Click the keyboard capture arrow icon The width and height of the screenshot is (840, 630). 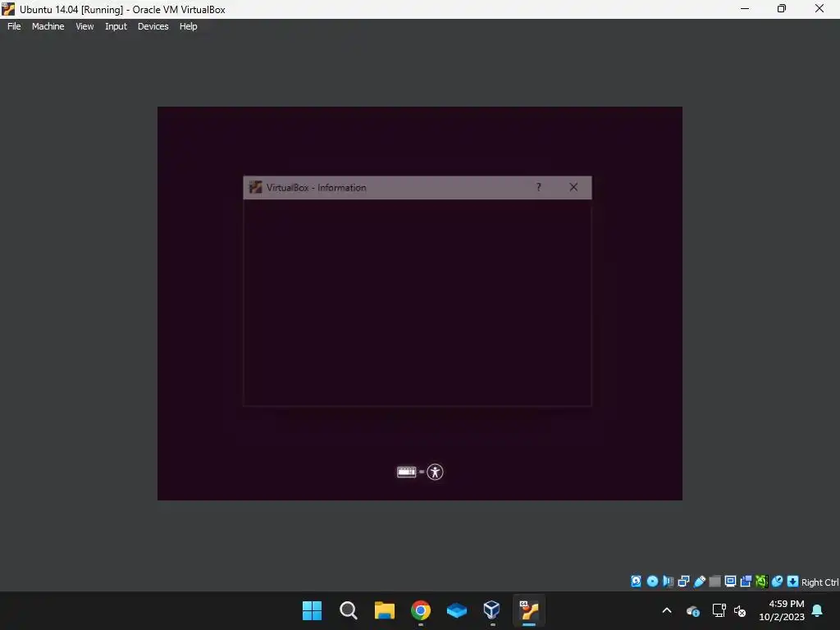pyautogui.click(x=792, y=582)
